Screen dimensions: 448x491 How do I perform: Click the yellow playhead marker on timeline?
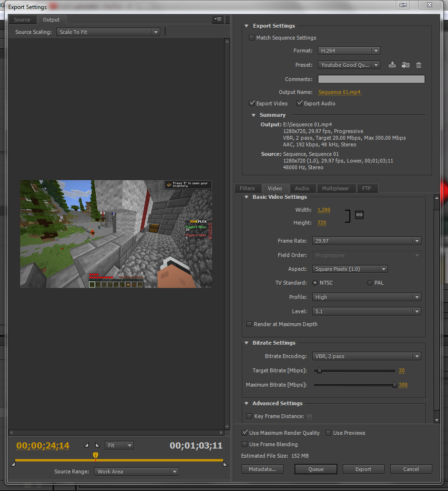pos(95,456)
